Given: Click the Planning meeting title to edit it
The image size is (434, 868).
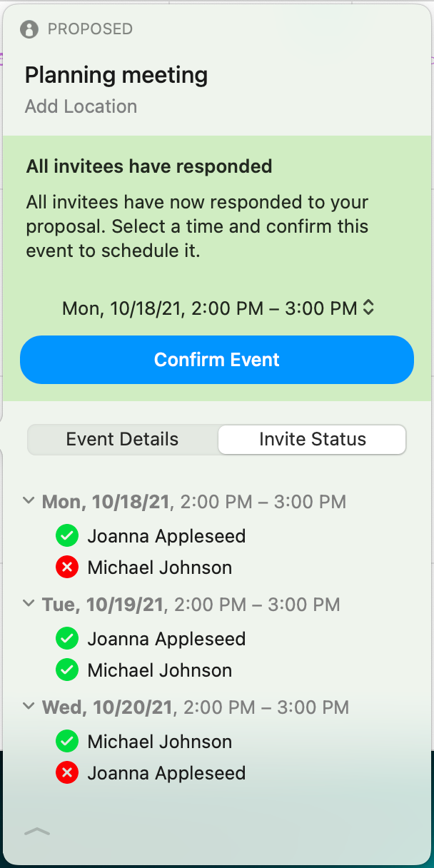Looking at the screenshot, I should [116, 75].
